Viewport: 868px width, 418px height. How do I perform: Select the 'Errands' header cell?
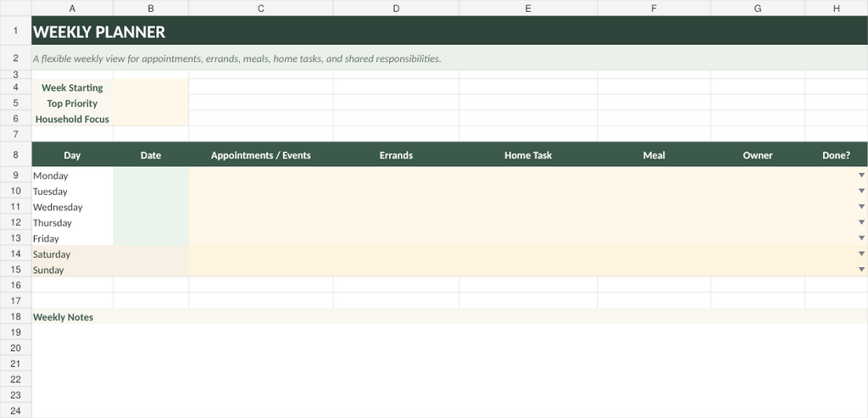click(396, 155)
